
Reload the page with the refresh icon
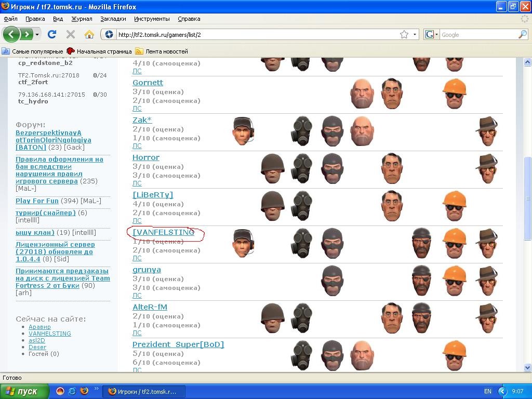(52, 34)
